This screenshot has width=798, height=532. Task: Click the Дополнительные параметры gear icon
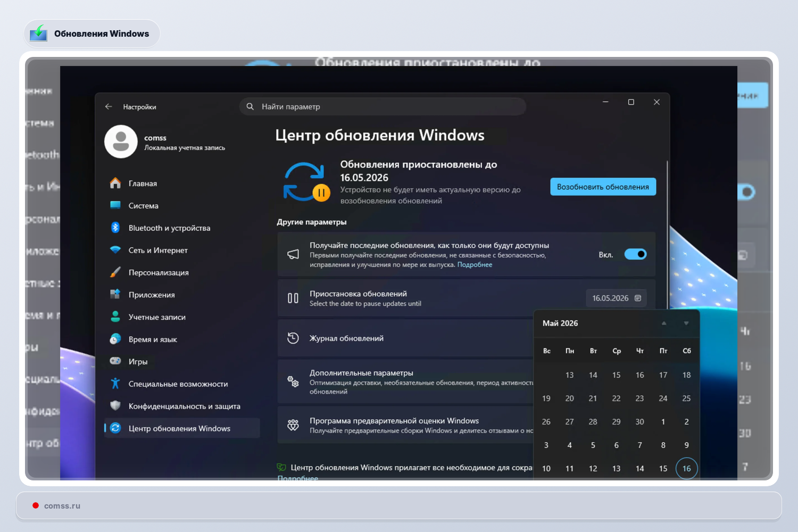[x=293, y=381]
